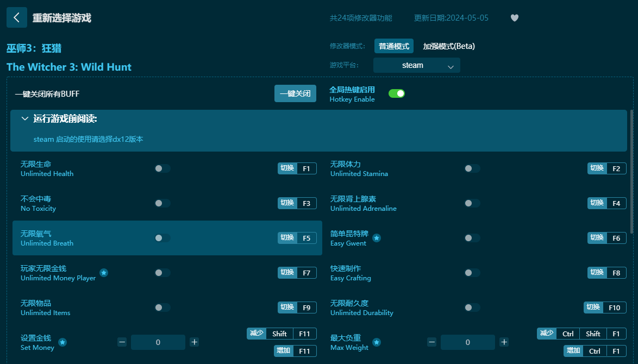This screenshot has width=638, height=364.
Task: Click the back arrow icon
Action: pyautogui.click(x=17, y=17)
